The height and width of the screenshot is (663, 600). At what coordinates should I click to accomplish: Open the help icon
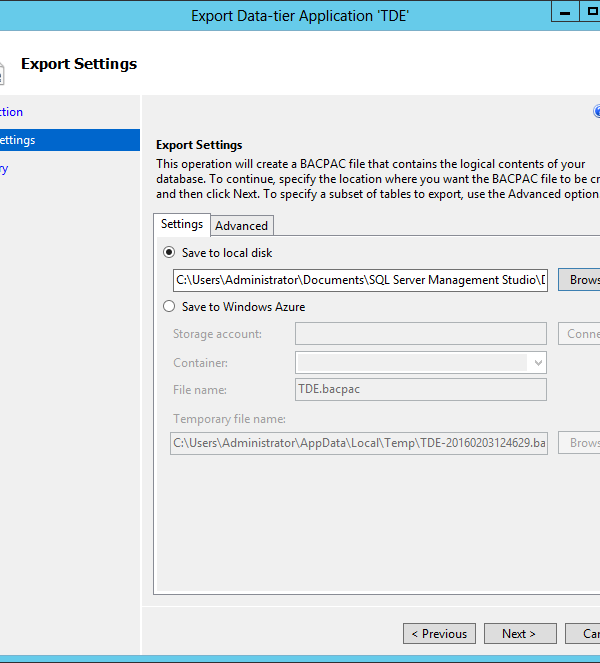(597, 112)
